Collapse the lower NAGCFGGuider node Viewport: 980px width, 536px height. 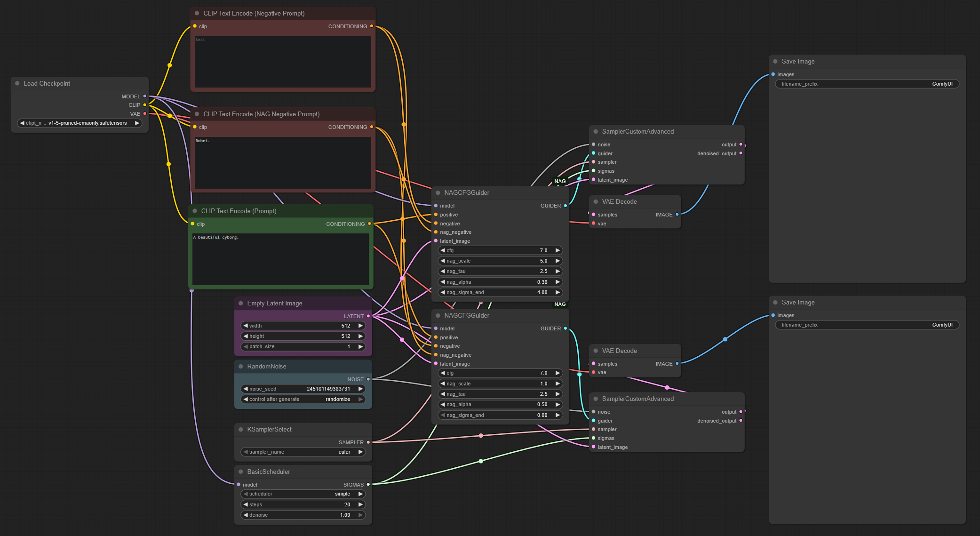tap(438, 315)
